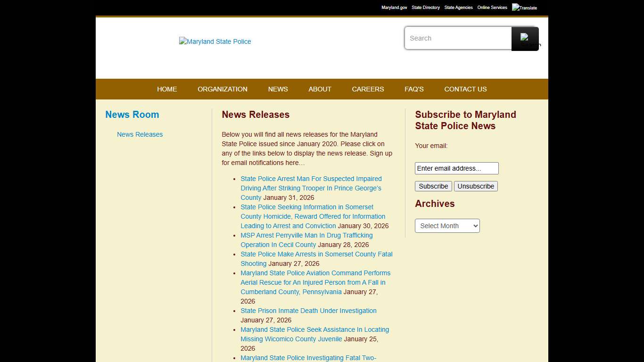Viewport: 644px width, 362px height.
Task: Click the email address input field
Action: coord(456,168)
